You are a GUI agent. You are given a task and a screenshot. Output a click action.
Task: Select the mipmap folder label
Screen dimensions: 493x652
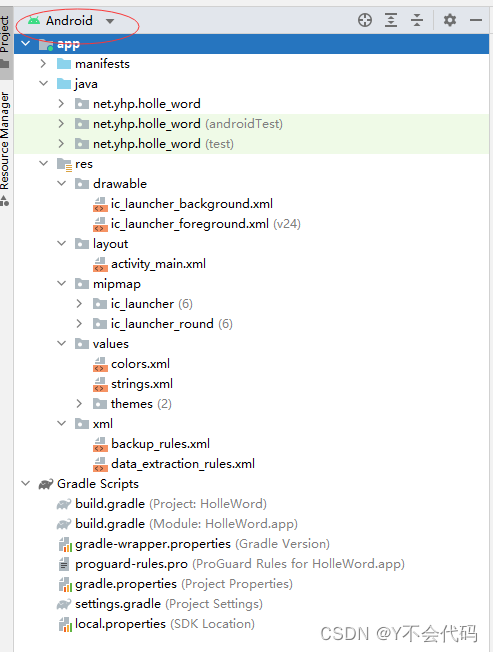click(117, 284)
